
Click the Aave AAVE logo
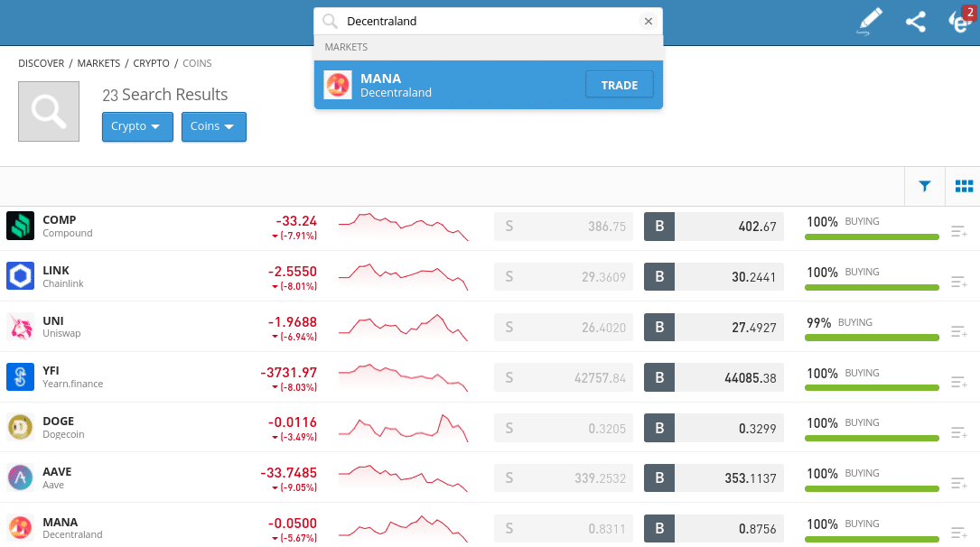coord(20,477)
